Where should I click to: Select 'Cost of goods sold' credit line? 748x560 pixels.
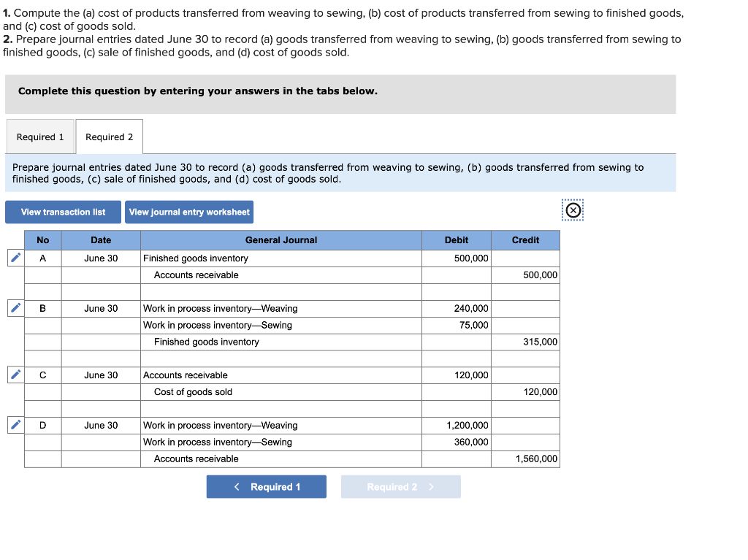point(281,392)
